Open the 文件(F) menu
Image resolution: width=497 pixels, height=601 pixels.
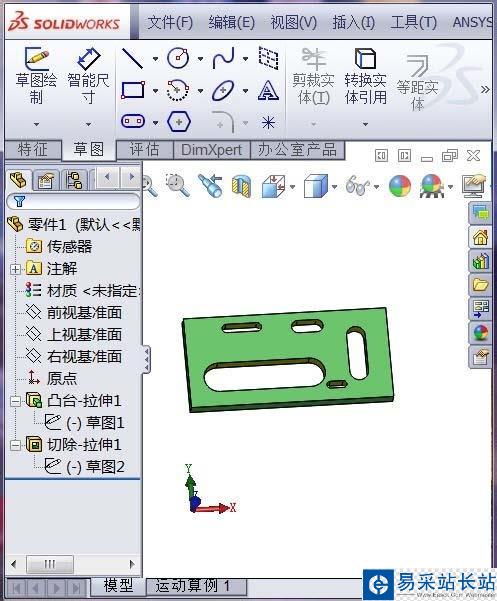click(x=170, y=22)
